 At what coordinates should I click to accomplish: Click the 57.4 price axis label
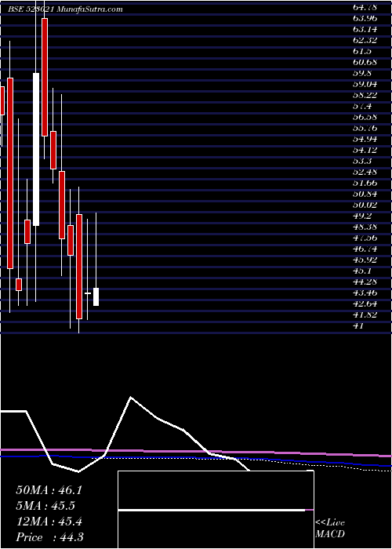coord(362,106)
